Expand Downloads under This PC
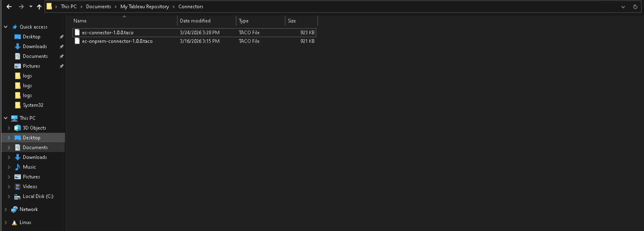The image size is (644, 231). point(9,157)
